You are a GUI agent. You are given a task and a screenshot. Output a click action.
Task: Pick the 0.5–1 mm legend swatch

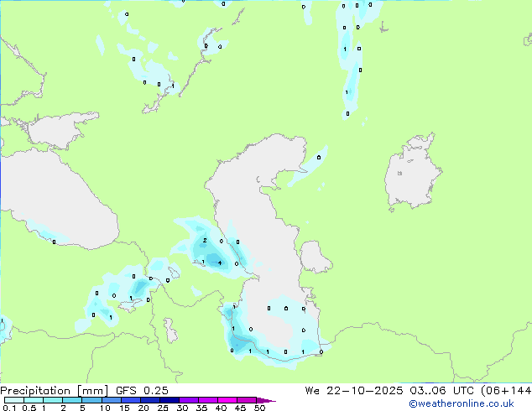[34, 400]
